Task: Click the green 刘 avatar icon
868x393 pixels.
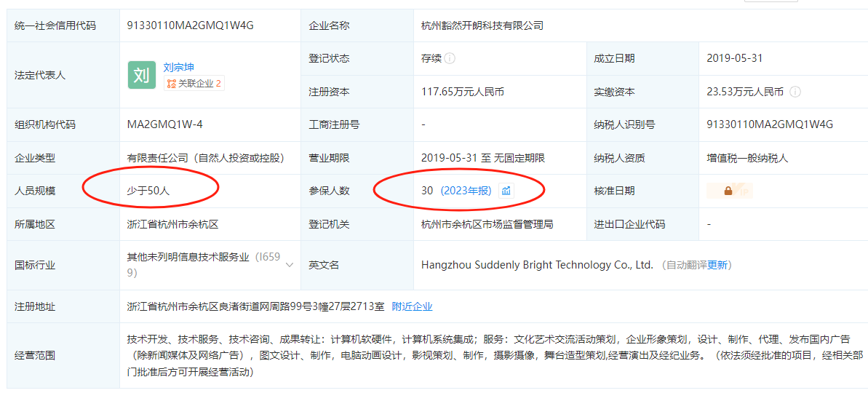Action: pyautogui.click(x=142, y=75)
